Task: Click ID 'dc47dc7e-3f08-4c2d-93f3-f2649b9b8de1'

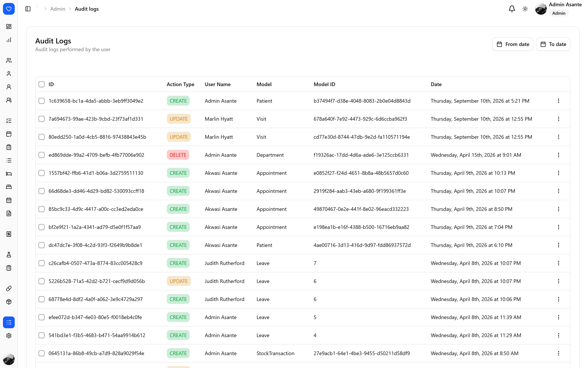Action: [95, 245]
